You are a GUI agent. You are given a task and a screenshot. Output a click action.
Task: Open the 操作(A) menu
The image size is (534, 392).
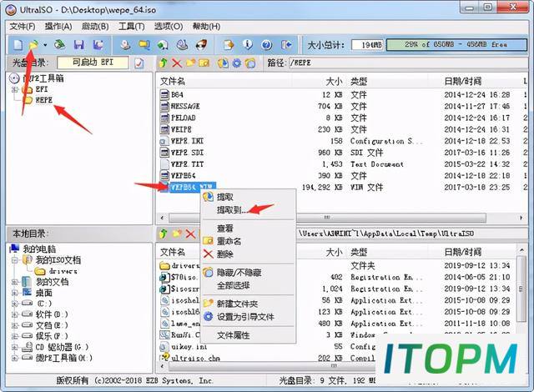coord(58,26)
